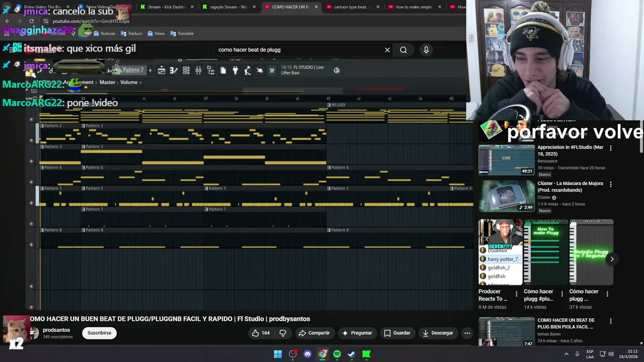Switch to Stream - Kick Dashboard tab
The width and height of the screenshot is (644, 362).
(167, 7)
